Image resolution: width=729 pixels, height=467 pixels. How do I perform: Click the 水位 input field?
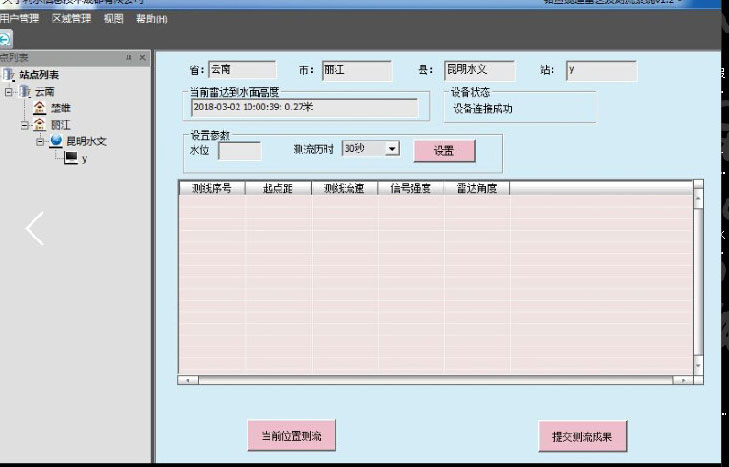click(239, 151)
